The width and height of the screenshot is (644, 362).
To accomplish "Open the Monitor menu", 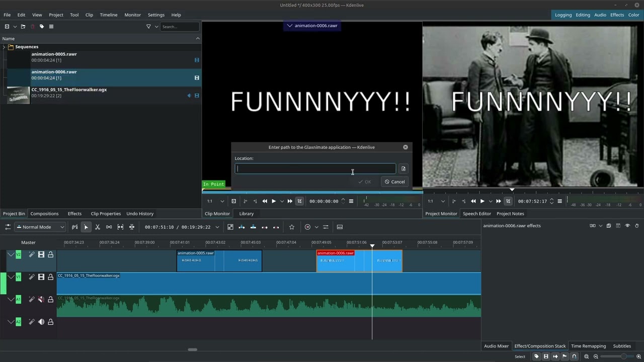I will pos(133,15).
